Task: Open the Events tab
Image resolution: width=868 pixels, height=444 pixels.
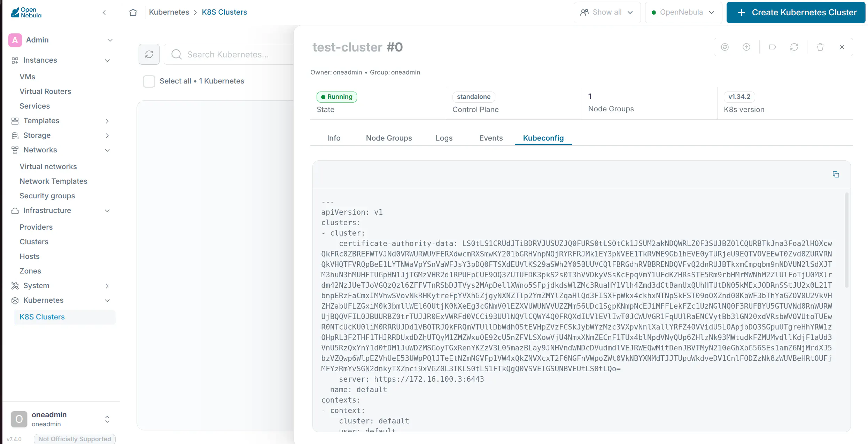Action: 491,138
